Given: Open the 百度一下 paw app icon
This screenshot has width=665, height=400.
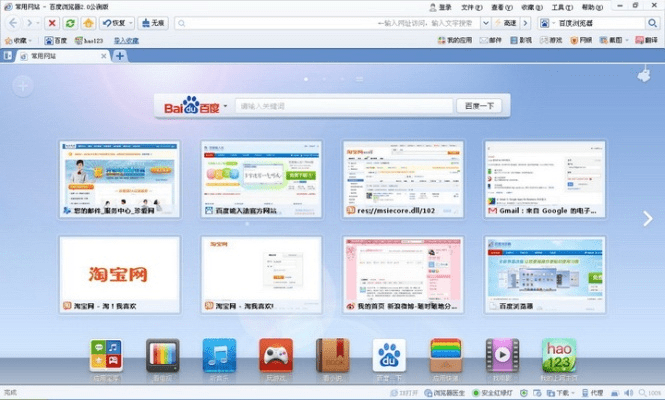Looking at the screenshot, I should 389,355.
